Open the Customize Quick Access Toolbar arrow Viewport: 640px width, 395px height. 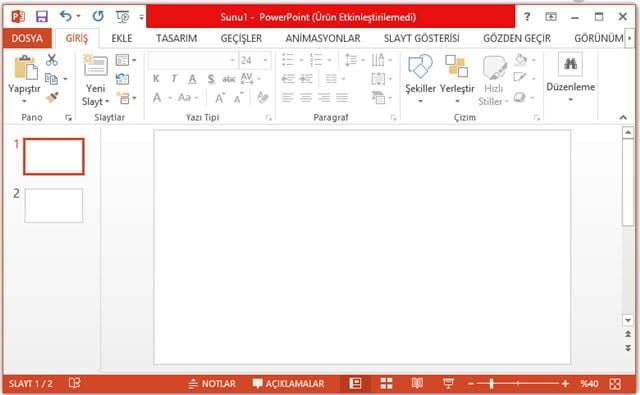(141, 17)
